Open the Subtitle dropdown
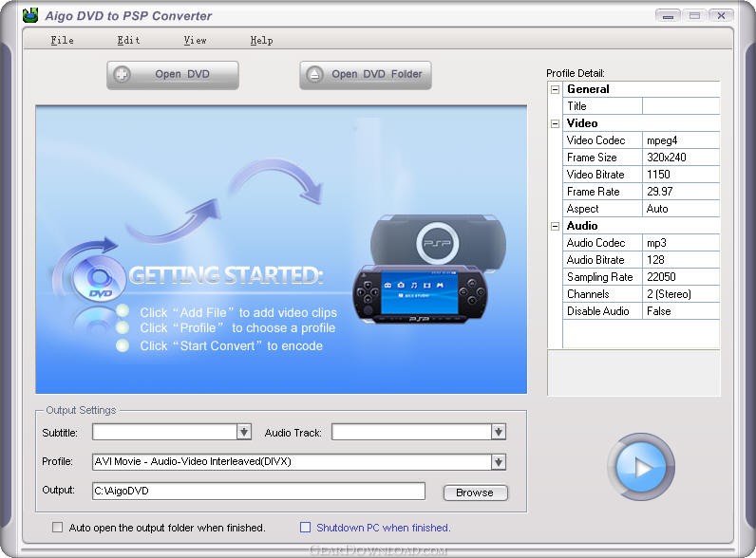Image resolution: width=756 pixels, height=558 pixels. pyautogui.click(x=244, y=432)
